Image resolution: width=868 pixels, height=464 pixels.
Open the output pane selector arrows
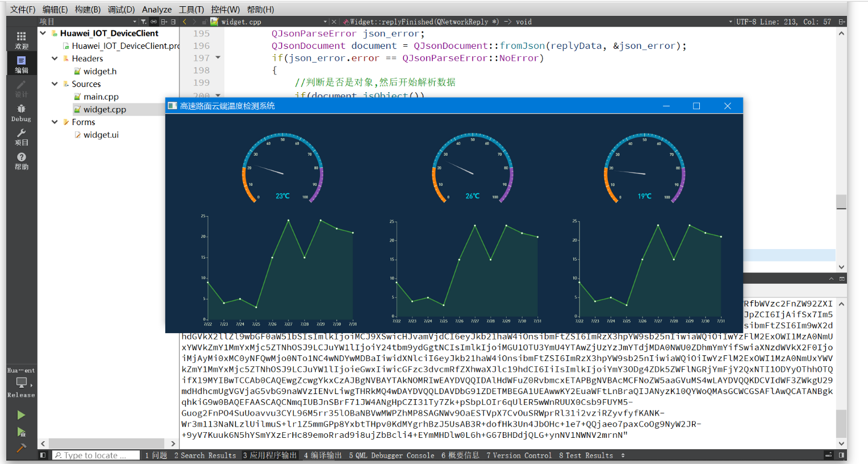click(x=623, y=455)
